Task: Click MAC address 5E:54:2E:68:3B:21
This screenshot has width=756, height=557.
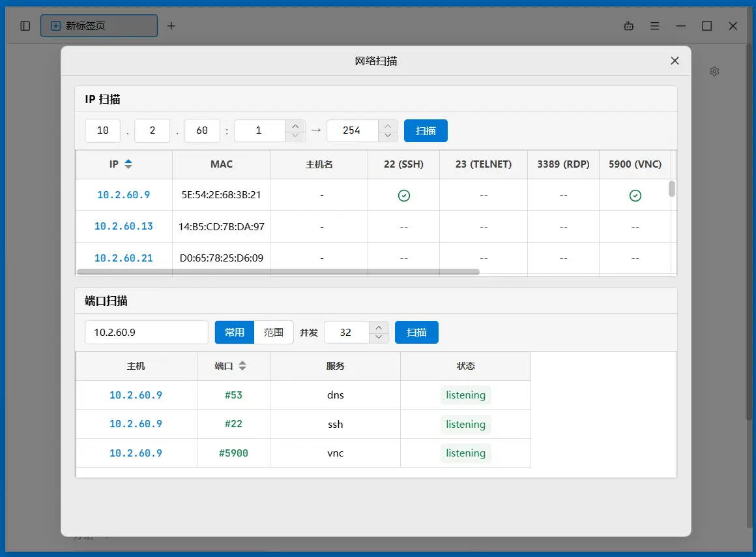Action: (222, 195)
